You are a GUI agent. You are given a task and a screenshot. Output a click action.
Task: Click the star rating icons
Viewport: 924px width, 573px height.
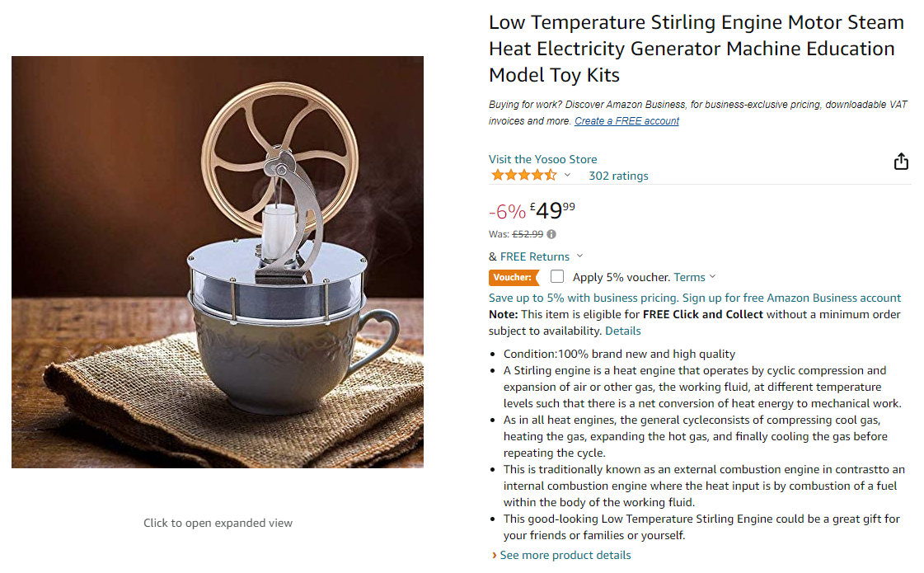523,176
